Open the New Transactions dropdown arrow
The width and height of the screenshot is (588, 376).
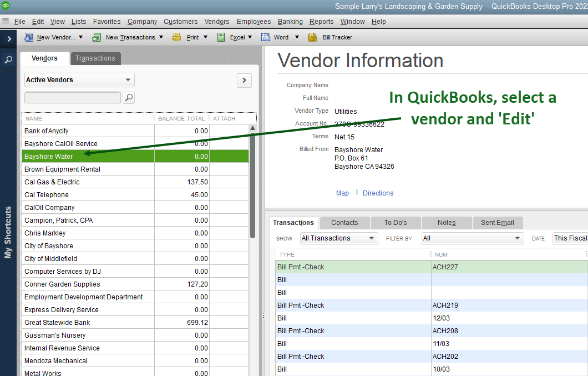161,37
